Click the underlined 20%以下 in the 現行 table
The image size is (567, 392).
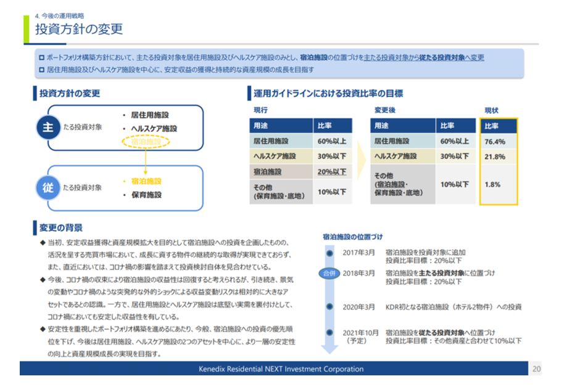332,172
